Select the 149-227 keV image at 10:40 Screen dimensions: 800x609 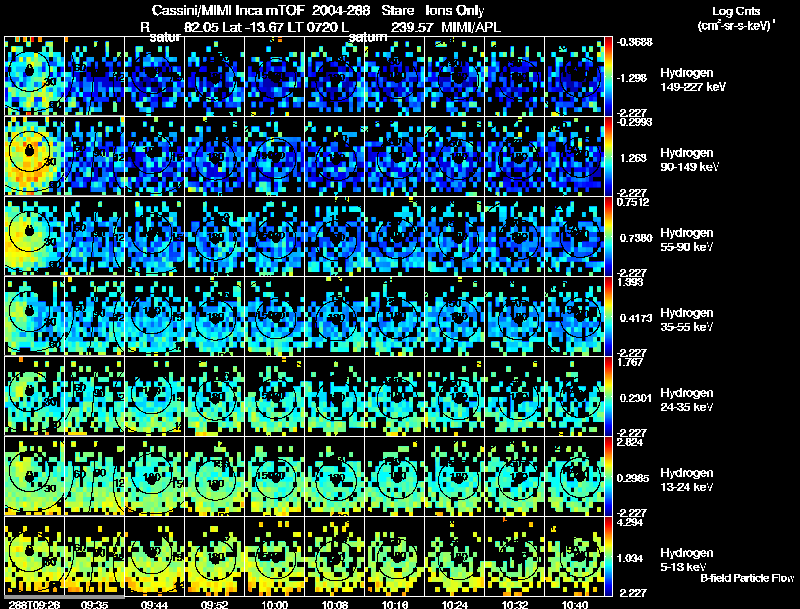[x=574, y=76]
